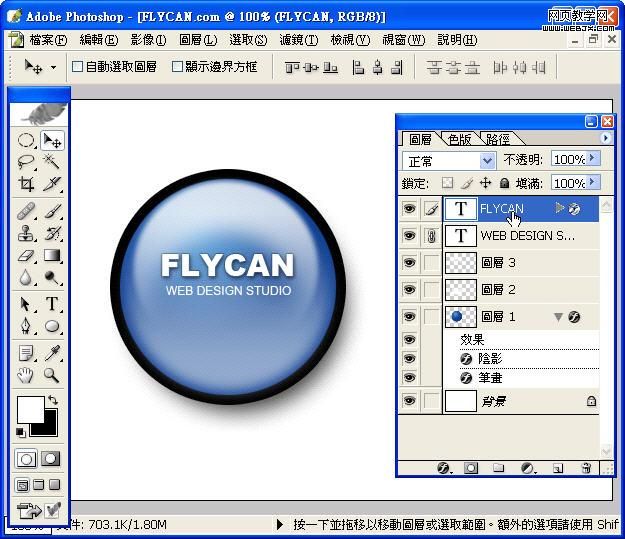625x539 pixels.
Task: Select the Hand tool
Action: point(26,376)
